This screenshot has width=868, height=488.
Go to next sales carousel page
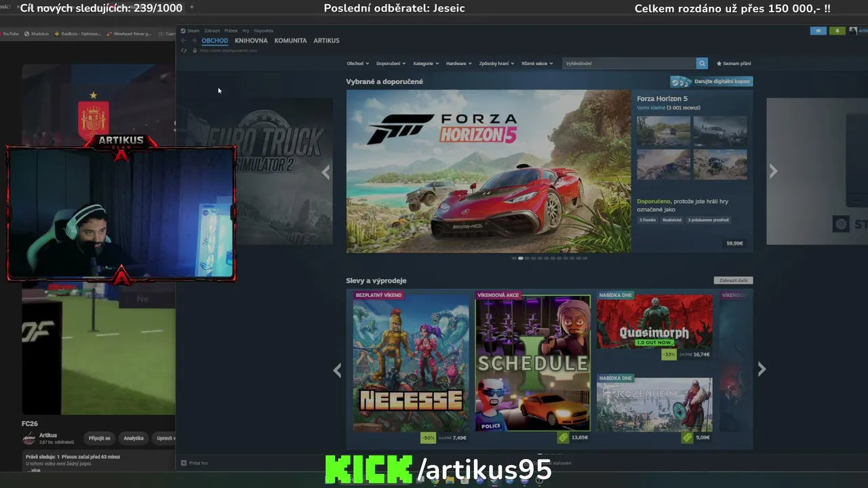point(762,369)
